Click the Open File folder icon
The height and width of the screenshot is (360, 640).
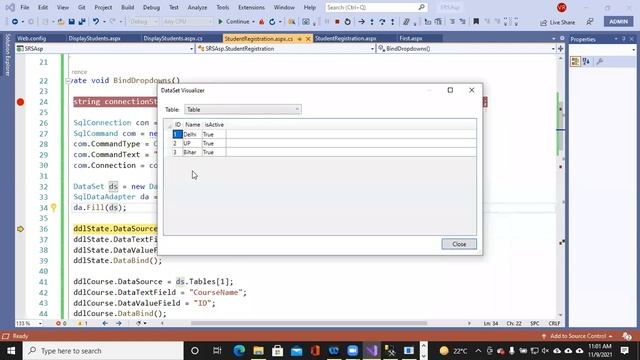click(x=61, y=22)
